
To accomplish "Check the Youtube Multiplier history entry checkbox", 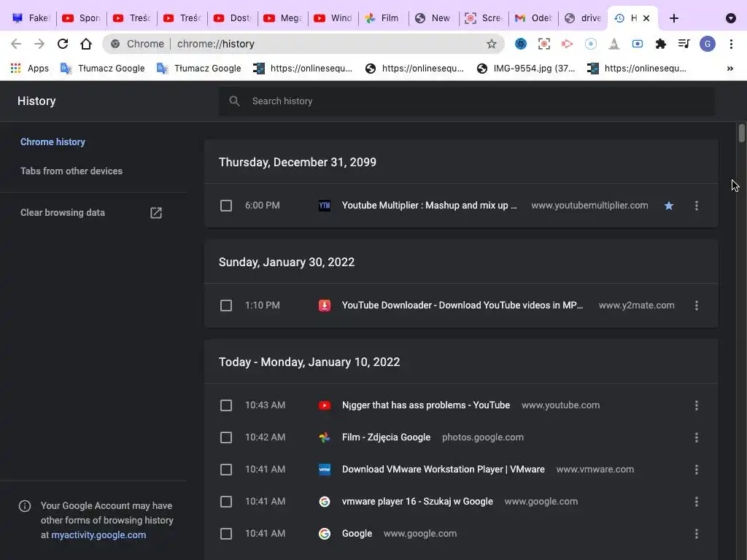I will [x=226, y=206].
